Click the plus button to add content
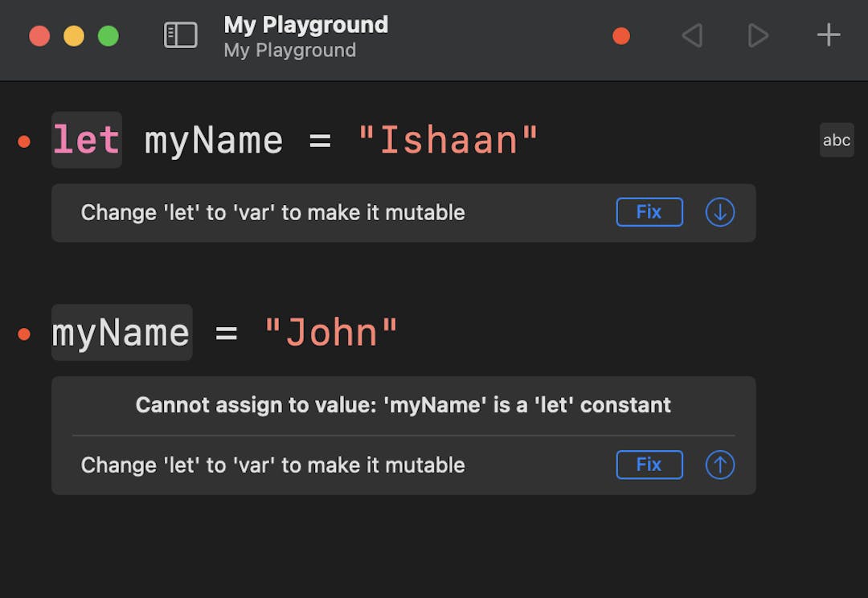The image size is (868, 598). pyautogui.click(x=828, y=35)
